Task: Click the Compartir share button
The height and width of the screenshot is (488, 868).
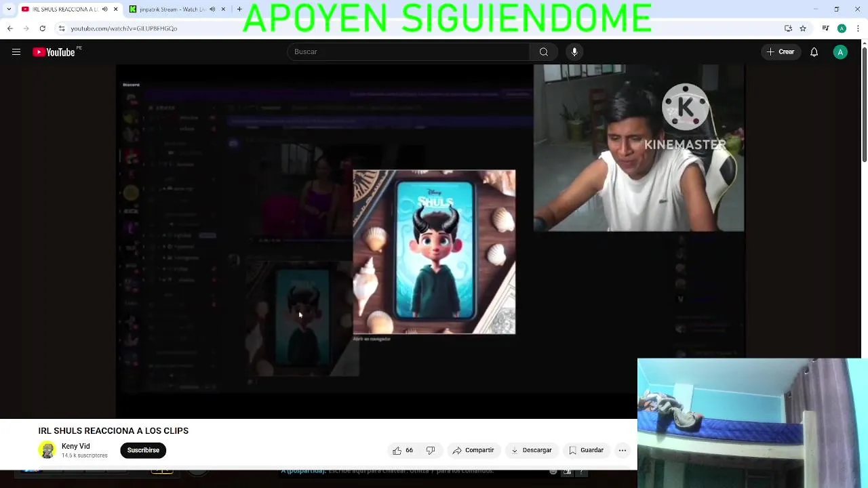Action: (x=473, y=450)
